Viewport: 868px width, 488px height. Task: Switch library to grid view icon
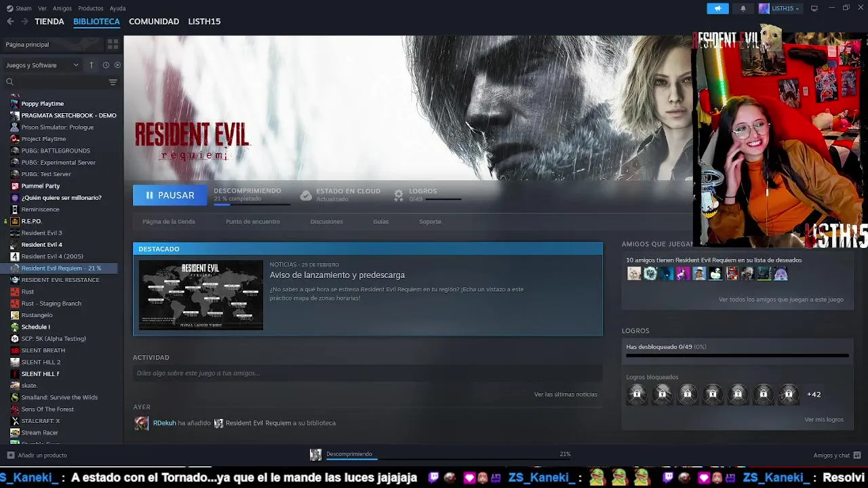point(113,44)
